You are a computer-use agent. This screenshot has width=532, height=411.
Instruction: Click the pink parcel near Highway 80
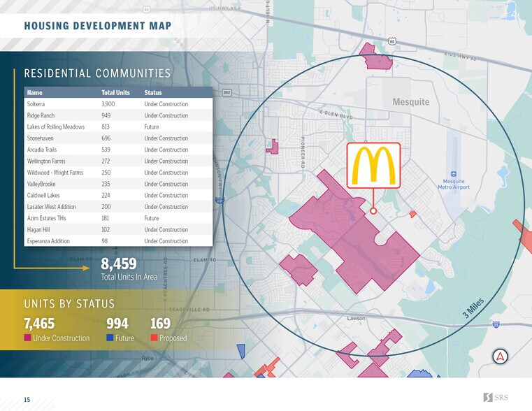coord(376,58)
